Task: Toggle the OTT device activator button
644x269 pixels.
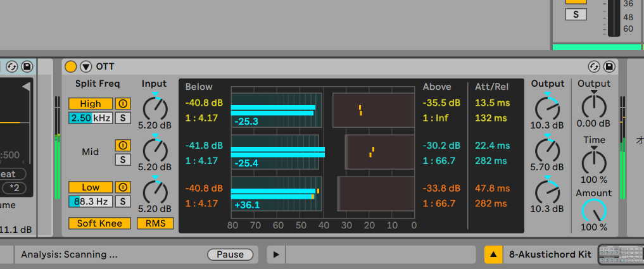Action: tap(71, 66)
